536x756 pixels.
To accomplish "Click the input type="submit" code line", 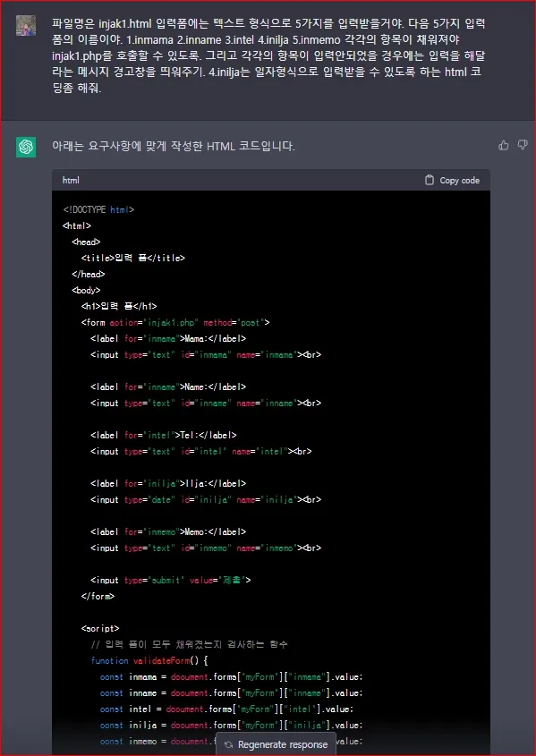I will coord(171,580).
